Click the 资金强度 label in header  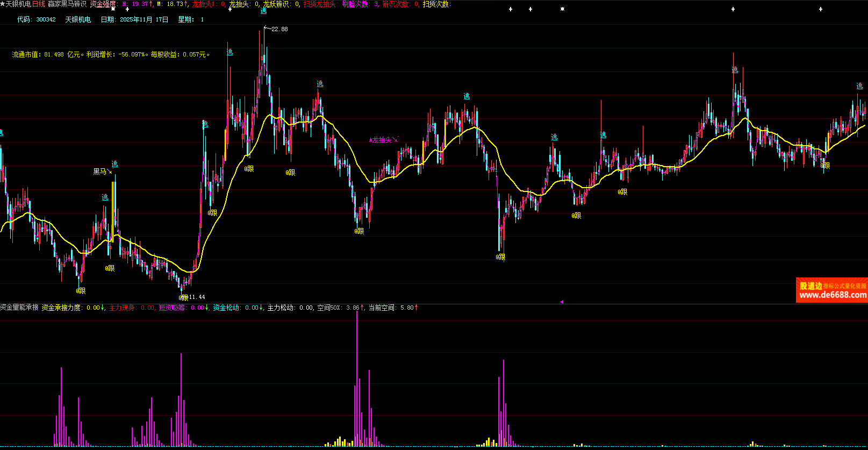click(x=103, y=4)
